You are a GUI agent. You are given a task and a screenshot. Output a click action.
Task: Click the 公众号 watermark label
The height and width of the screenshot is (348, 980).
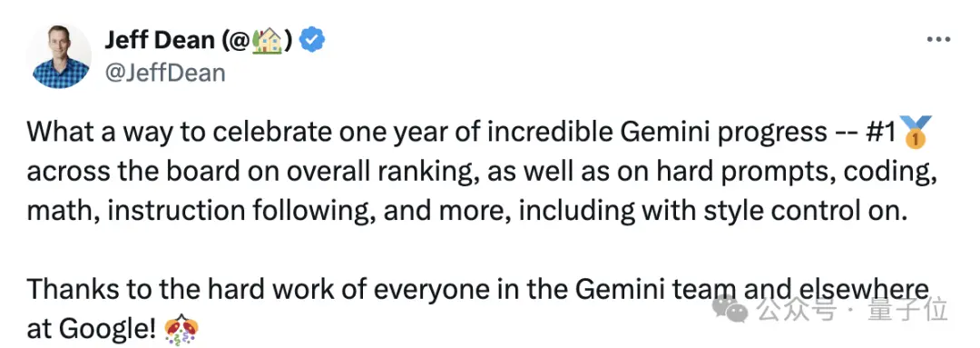796,310
